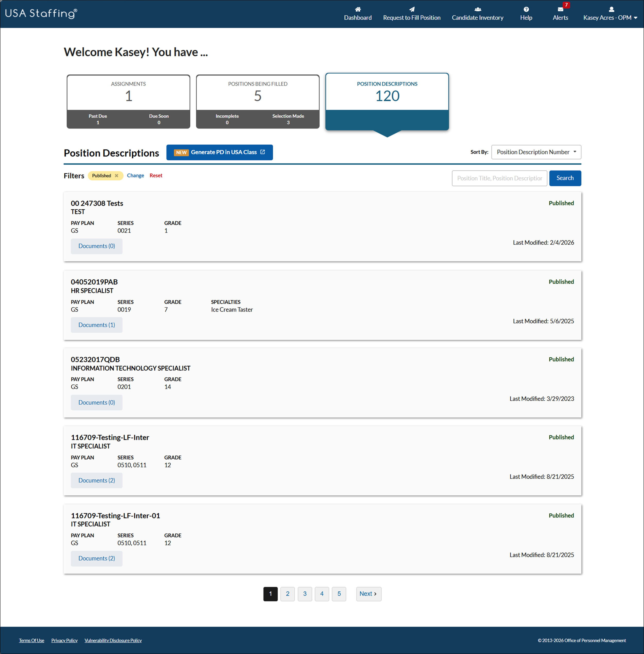The image size is (644, 654).
Task: Focus the Position Title search field
Action: click(499, 178)
